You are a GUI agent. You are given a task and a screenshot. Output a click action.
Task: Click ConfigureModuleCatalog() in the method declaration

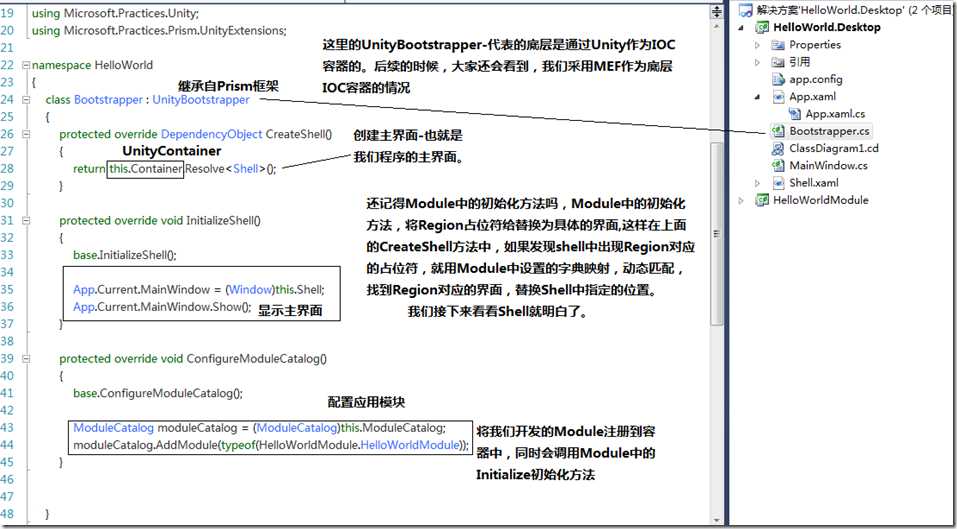[x=256, y=359]
